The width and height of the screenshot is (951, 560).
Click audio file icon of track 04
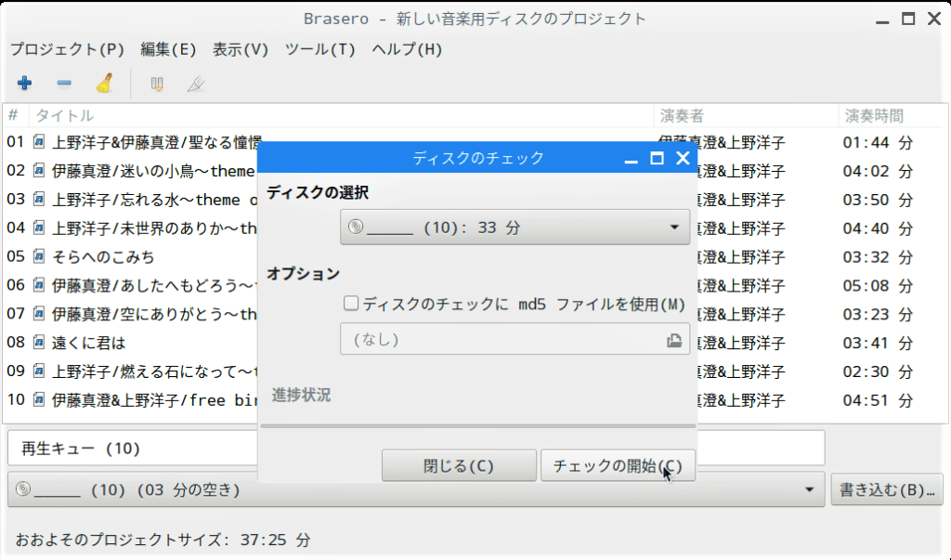click(x=39, y=228)
